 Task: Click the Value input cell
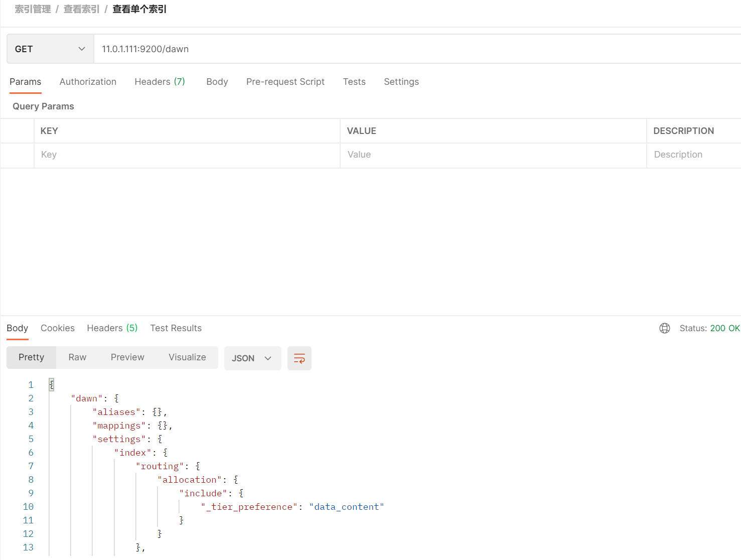[493, 155]
